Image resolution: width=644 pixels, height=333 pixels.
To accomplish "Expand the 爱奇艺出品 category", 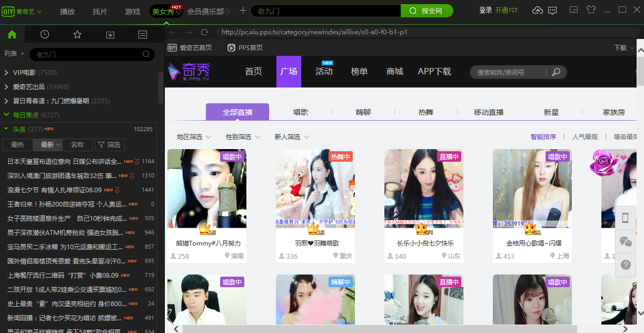I will pyautogui.click(x=6, y=87).
